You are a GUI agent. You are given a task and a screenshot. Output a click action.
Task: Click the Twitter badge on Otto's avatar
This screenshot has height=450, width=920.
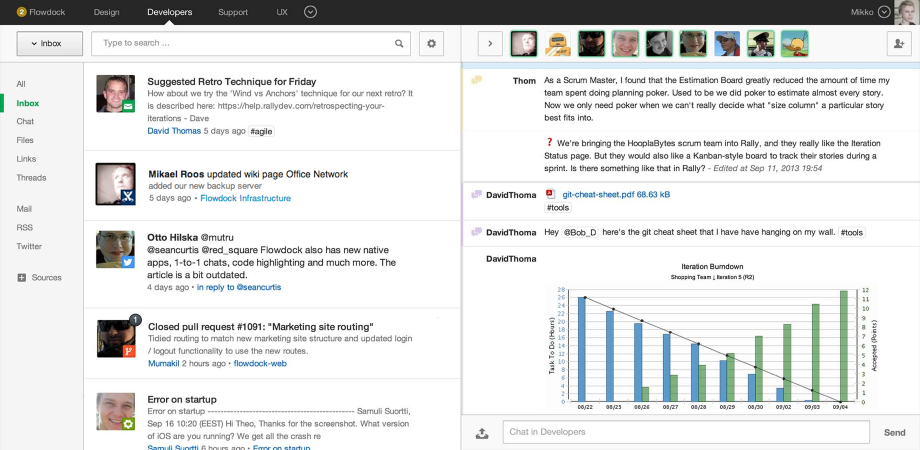coord(128,262)
